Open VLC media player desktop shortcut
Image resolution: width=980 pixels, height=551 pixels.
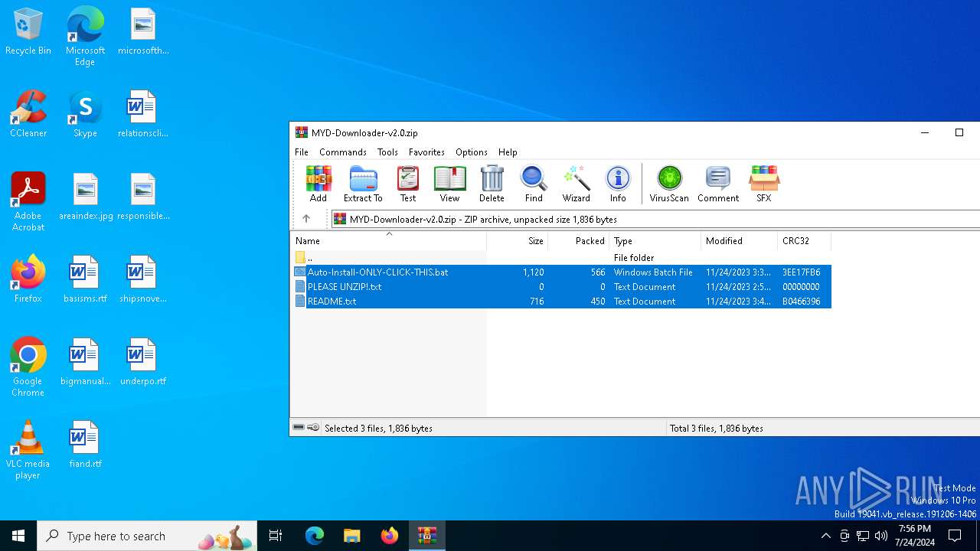[x=28, y=450]
